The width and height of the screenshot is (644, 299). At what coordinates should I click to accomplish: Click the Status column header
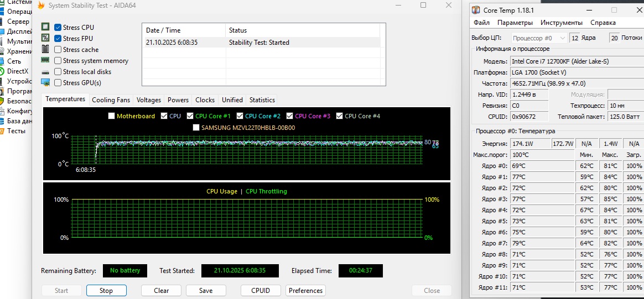tap(302, 30)
